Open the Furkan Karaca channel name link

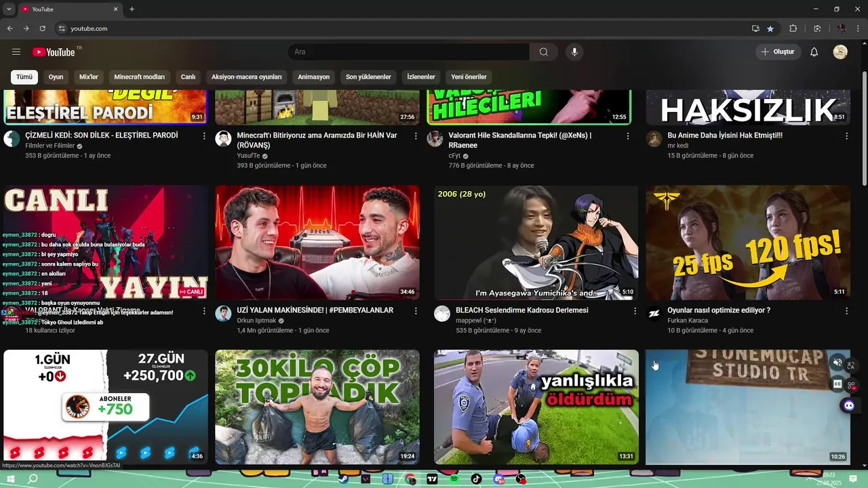click(x=688, y=321)
